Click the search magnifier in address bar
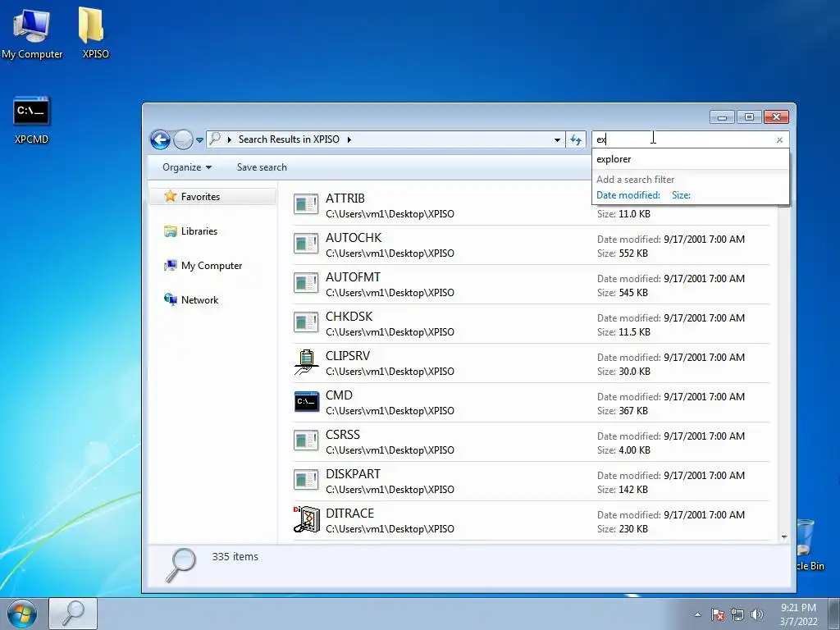 point(215,139)
